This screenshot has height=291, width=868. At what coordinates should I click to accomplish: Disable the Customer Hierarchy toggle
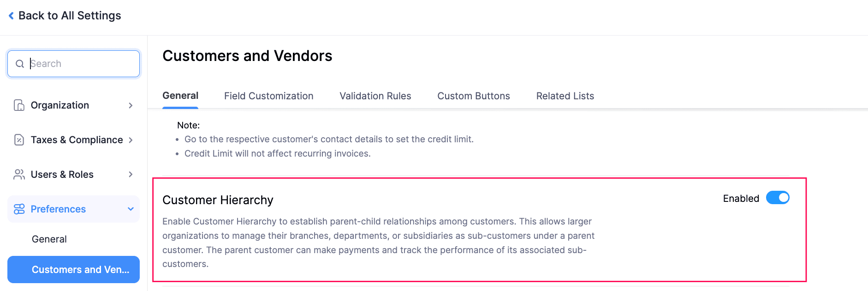click(777, 198)
